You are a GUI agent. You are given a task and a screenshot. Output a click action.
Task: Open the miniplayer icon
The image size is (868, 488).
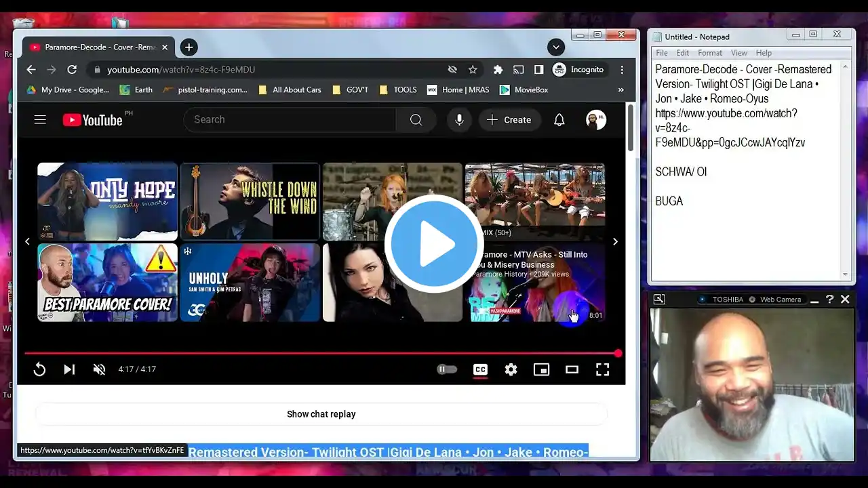click(541, 369)
